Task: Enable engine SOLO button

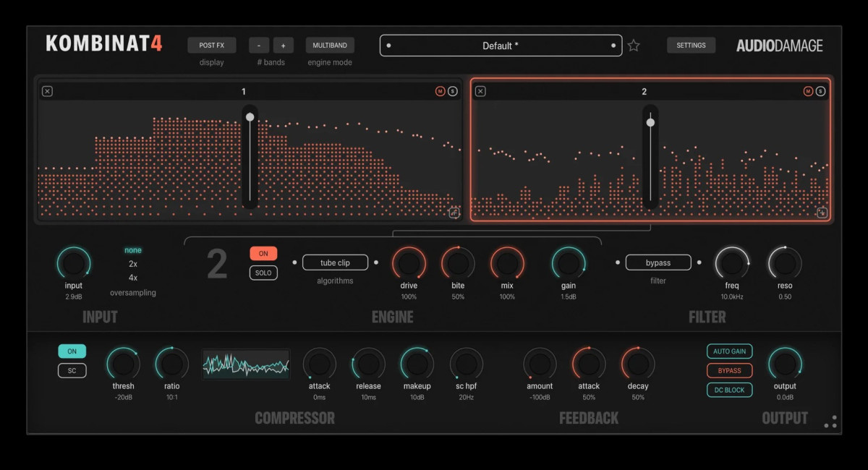Action: [263, 273]
